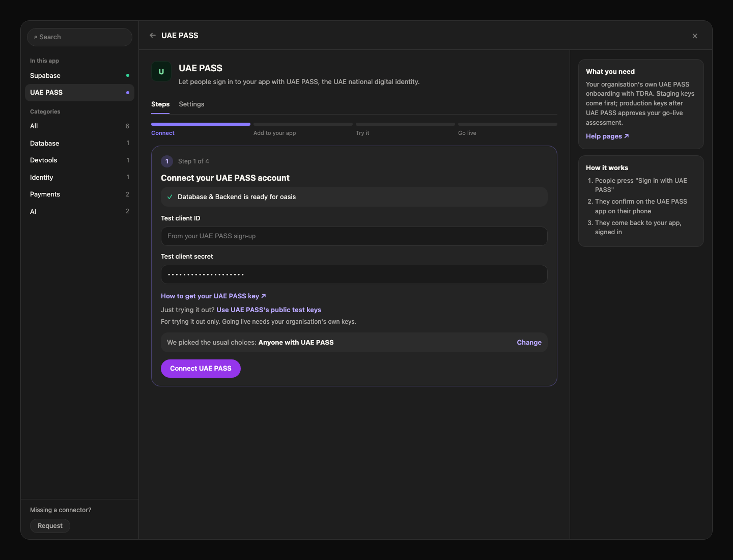The width and height of the screenshot is (733, 560).
Task: Filter by Database category
Action: [x=79, y=144]
